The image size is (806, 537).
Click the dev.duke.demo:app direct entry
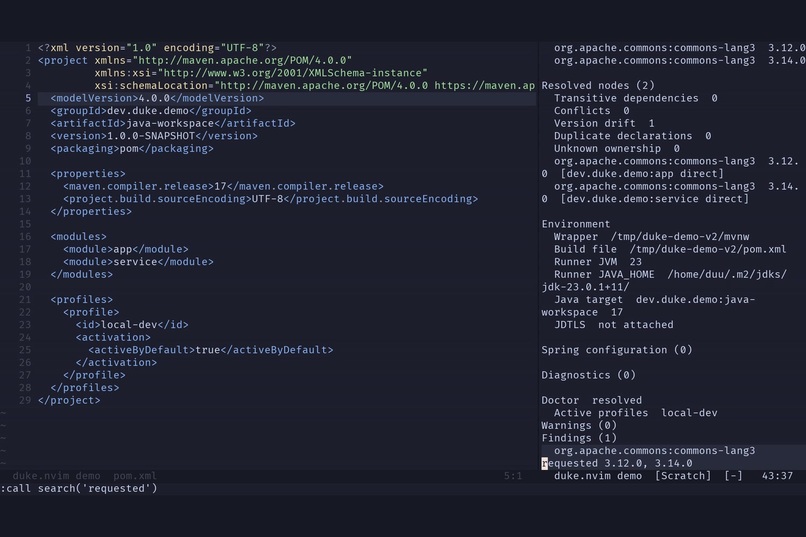[642, 174]
